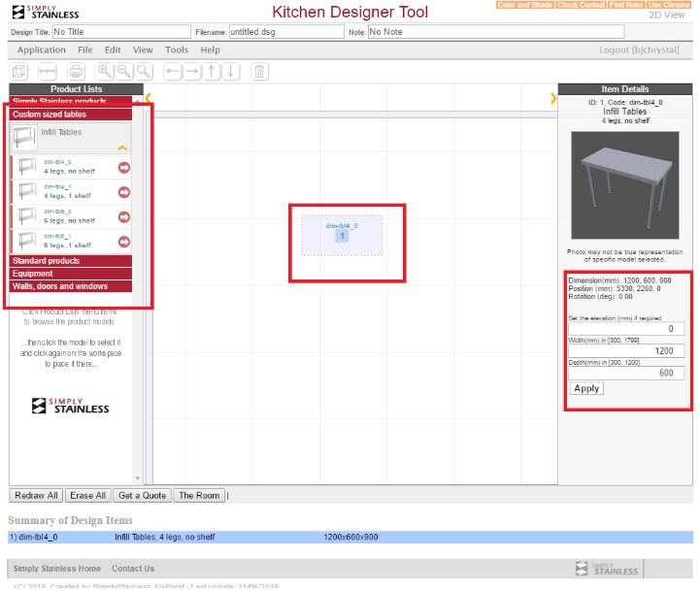Click the Use Chrome button
Screen dimensions: 700x590
coord(669,5)
